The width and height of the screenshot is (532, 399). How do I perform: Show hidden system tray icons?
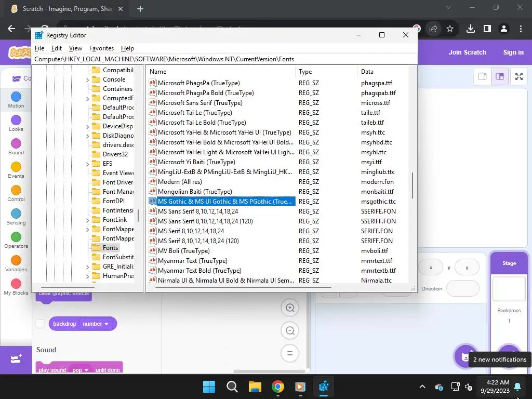pyautogui.click(x=422, y=387)
